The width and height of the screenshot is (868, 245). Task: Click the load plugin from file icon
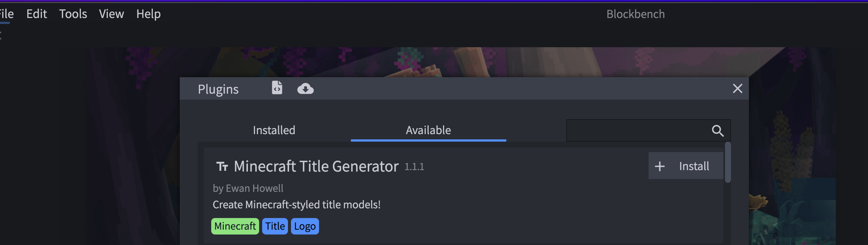[277, 88]
